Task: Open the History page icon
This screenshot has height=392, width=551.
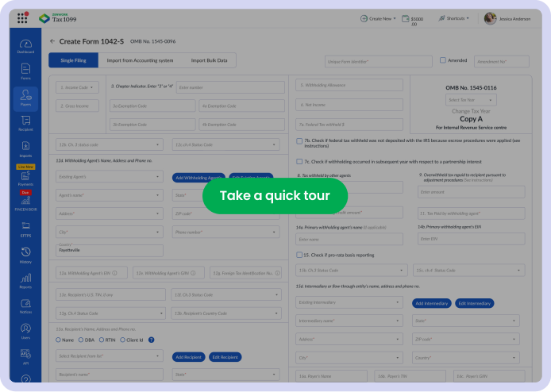Action: 25,254
